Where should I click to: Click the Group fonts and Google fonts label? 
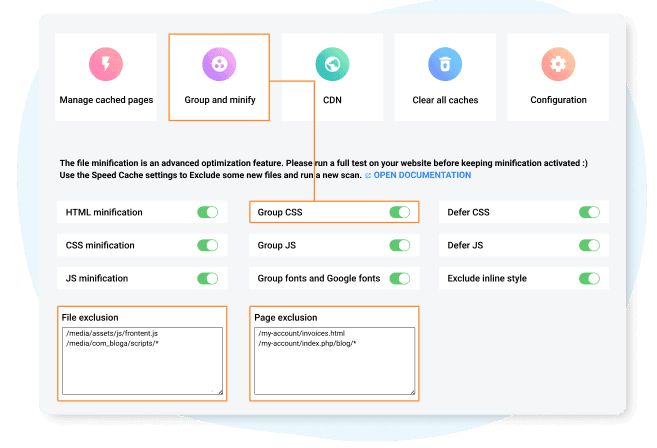[x=319, y=278]
